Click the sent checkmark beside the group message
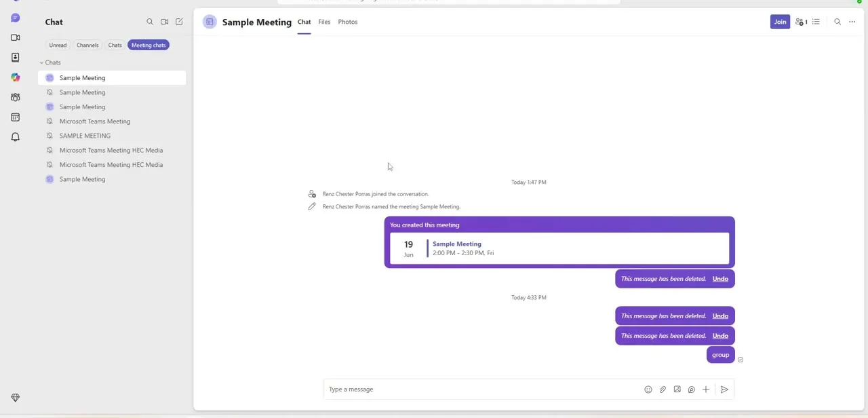868x418 pixels. pos(741,360)
